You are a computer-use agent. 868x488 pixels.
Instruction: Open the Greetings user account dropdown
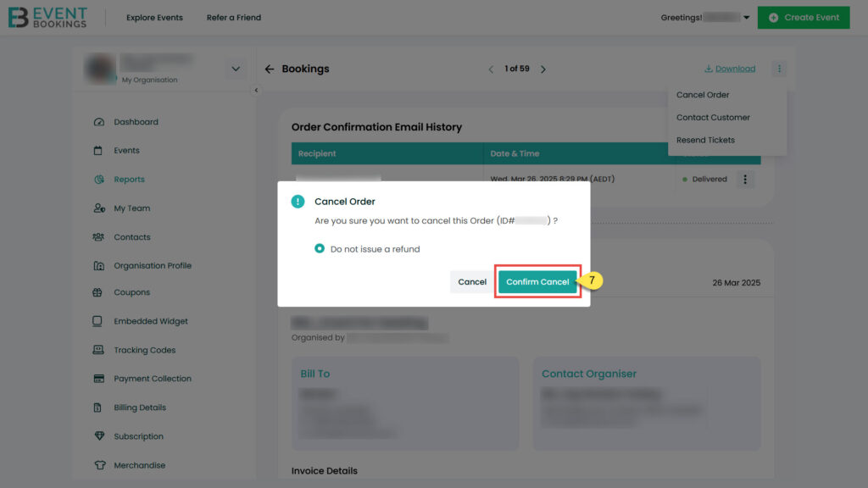746,18
